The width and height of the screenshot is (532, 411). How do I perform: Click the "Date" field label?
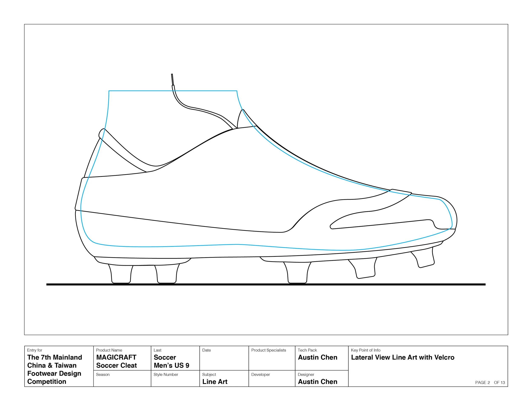click(x=206, y=350)
